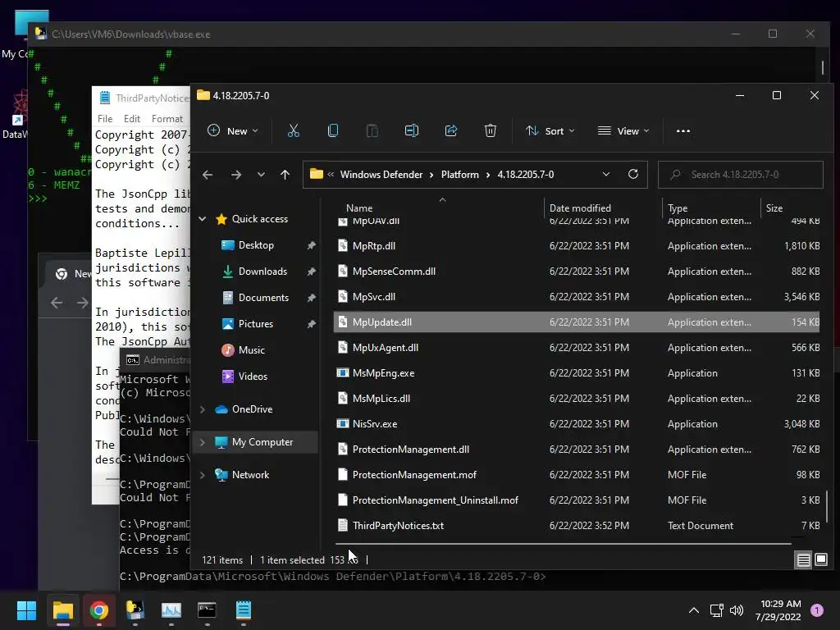Expand the OneDrive tree node
This screenshot has height=630, width=840.
point(203,409)
